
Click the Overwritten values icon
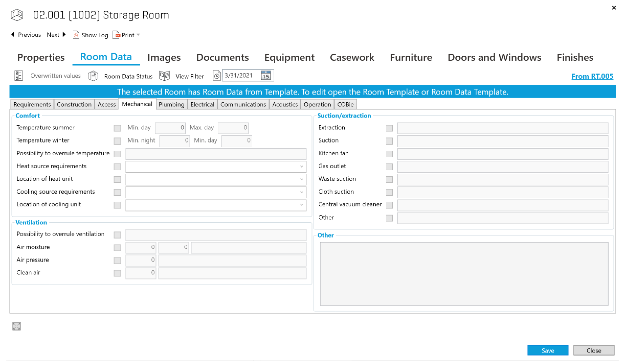18,76
